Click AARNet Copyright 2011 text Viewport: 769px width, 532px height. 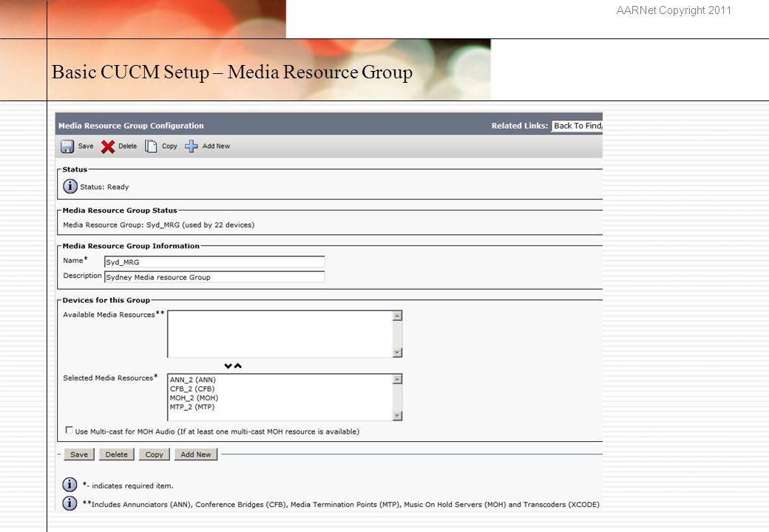click(674, 10)
